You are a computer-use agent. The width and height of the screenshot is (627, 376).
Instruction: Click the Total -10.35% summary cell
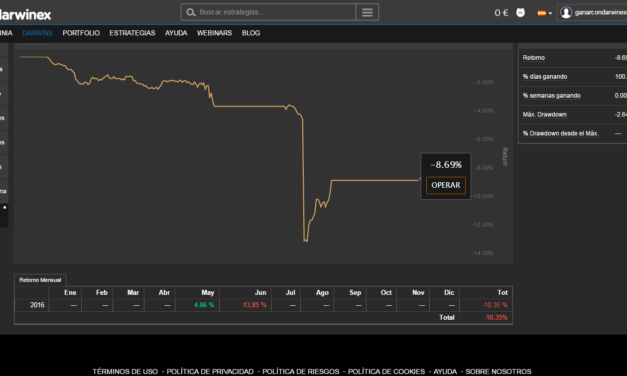pyautogui.click(x=486, y=318)
